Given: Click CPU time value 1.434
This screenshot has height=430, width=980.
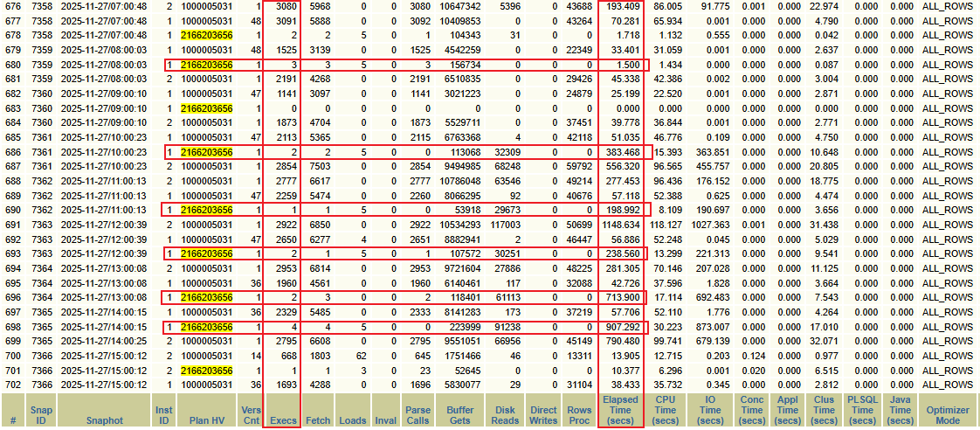Looking at the screenshot, I should pos(673,65).
